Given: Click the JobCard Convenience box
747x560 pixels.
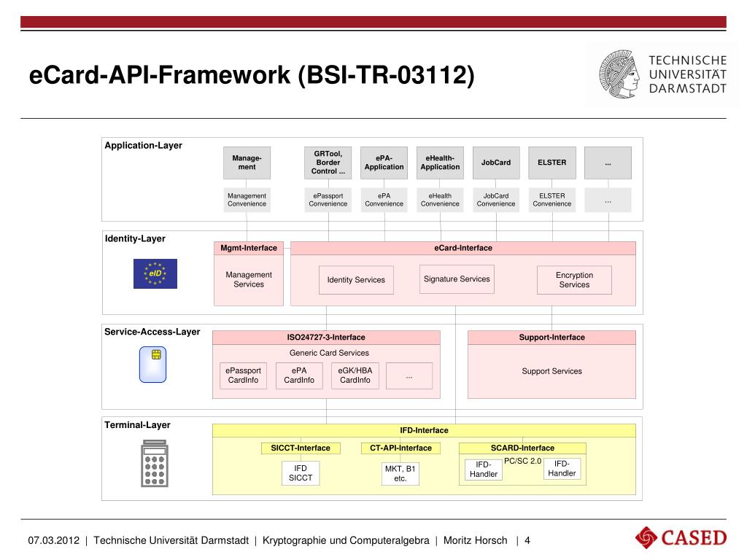Looking at the screenshot, I should pyautogui.click(x=496, y=200).
